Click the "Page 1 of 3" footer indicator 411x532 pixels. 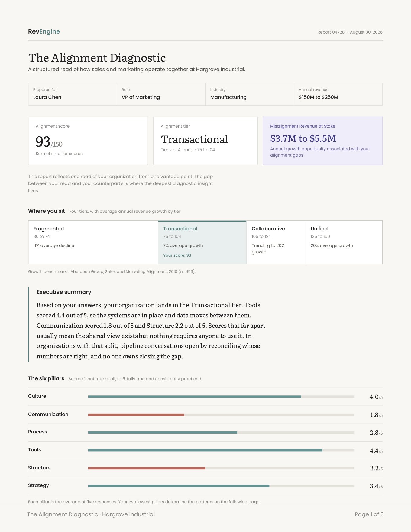click(x=369, y=514)
